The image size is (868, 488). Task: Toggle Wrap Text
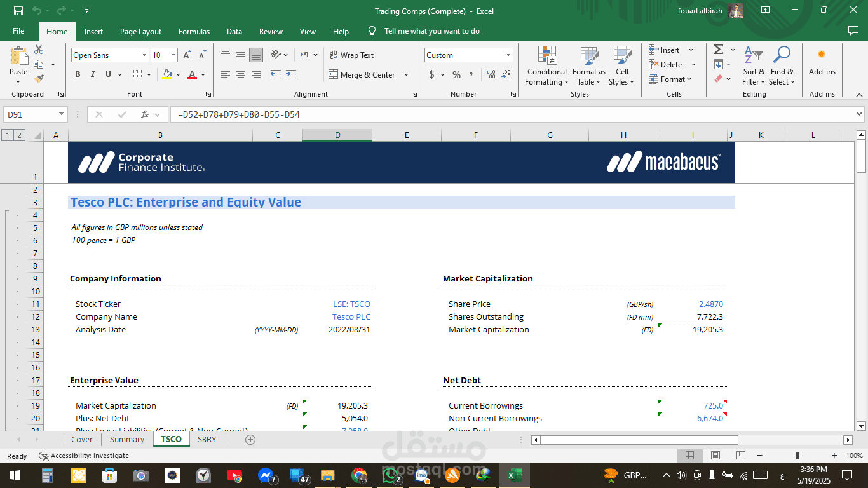[351, 55]
